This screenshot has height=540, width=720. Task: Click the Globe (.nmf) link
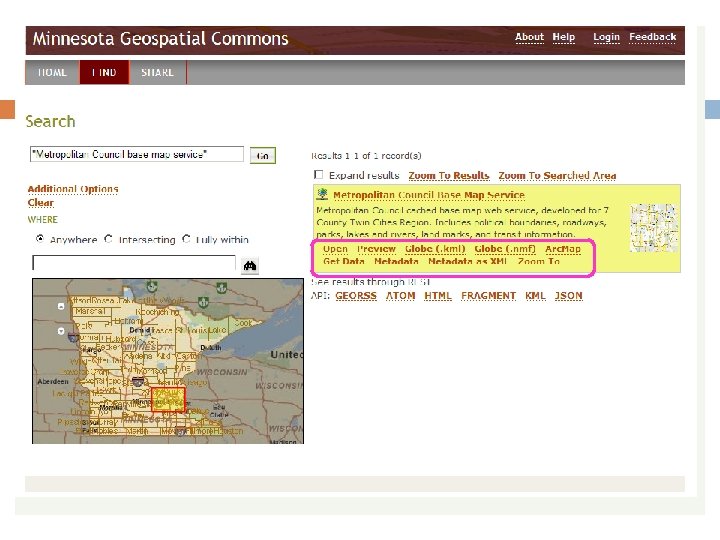coord(505,249)
